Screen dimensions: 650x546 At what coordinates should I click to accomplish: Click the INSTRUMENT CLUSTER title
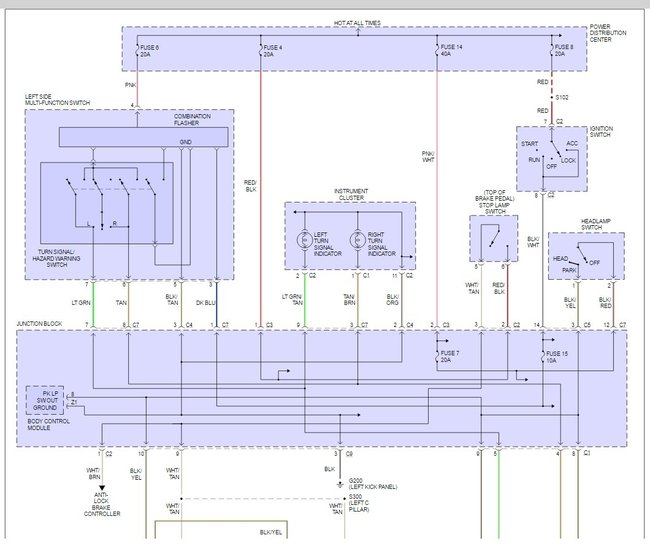click(x=351, y=194)
